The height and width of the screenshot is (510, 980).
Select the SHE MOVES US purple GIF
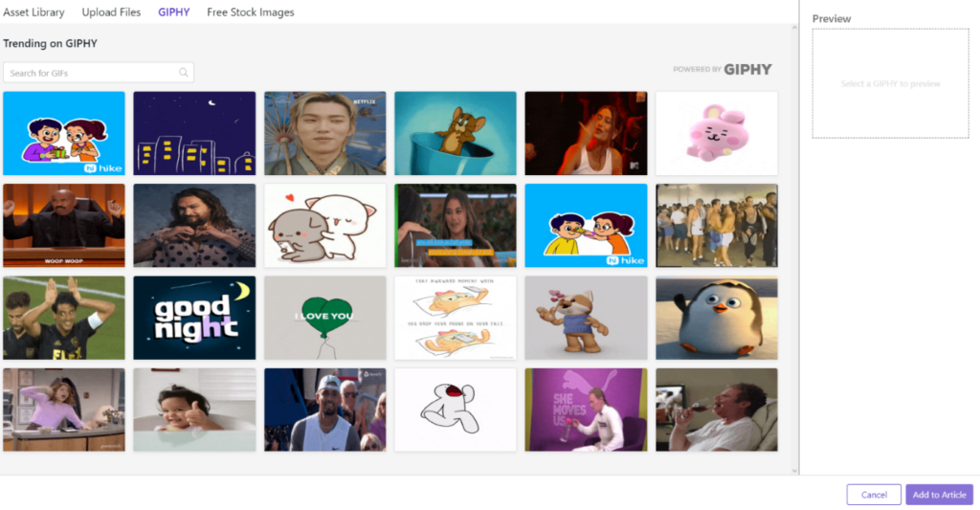[x=587, y=410]
